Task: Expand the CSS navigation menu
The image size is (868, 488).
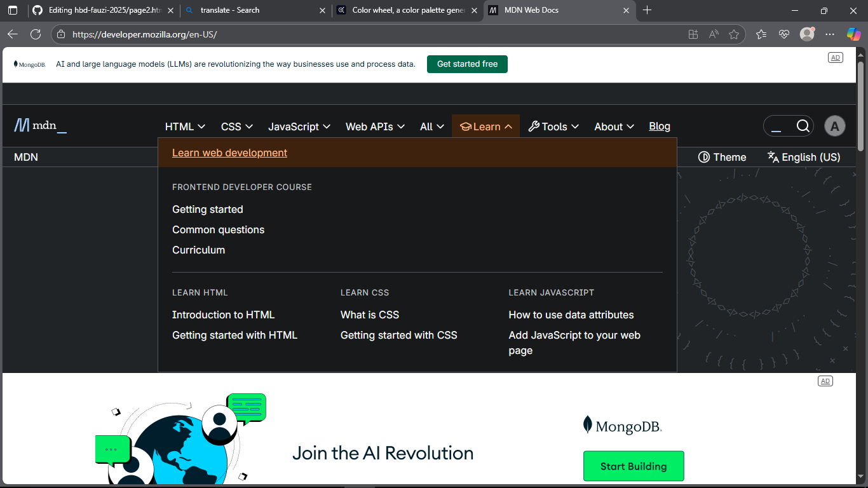Action: 237,126
